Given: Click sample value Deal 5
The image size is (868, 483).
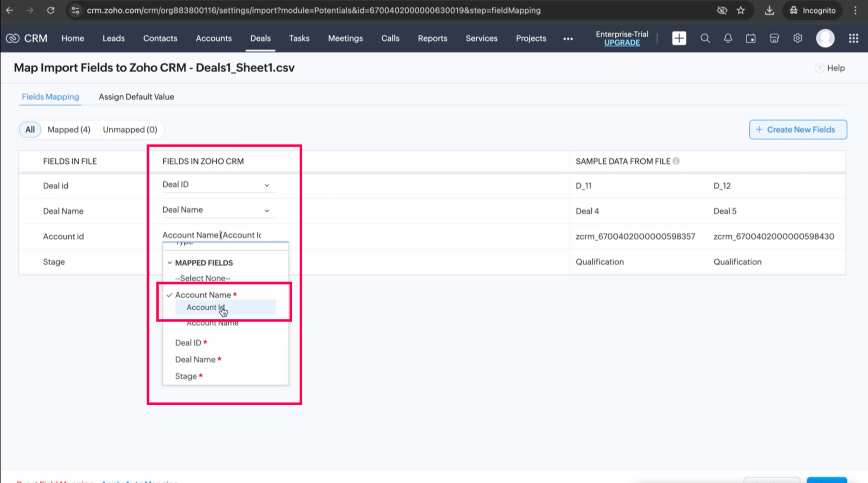Looking at the screenshot, I should point(725,211).
